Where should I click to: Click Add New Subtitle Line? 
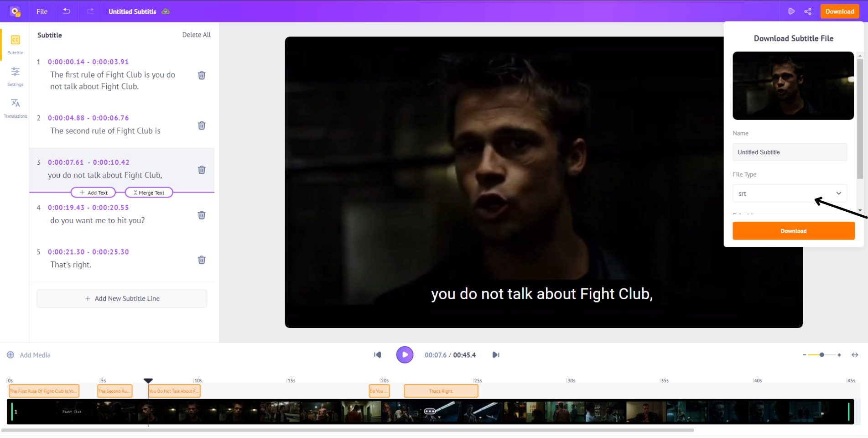coord(122,298)
